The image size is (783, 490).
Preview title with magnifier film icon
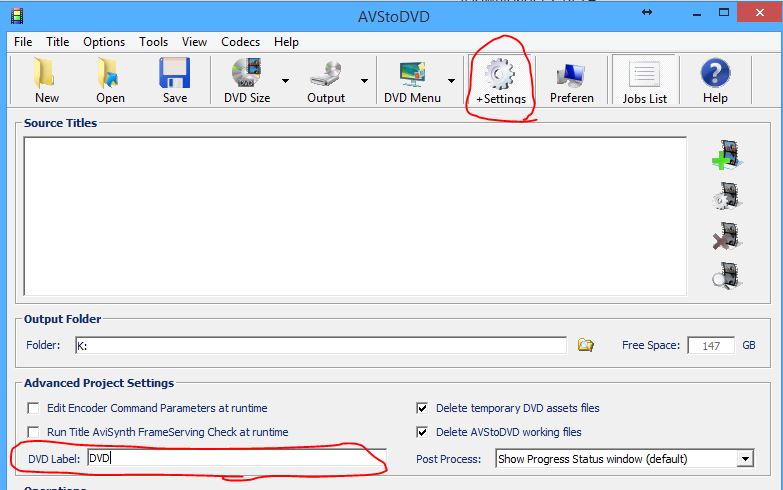pyautogui.click(x=727, y=276)
